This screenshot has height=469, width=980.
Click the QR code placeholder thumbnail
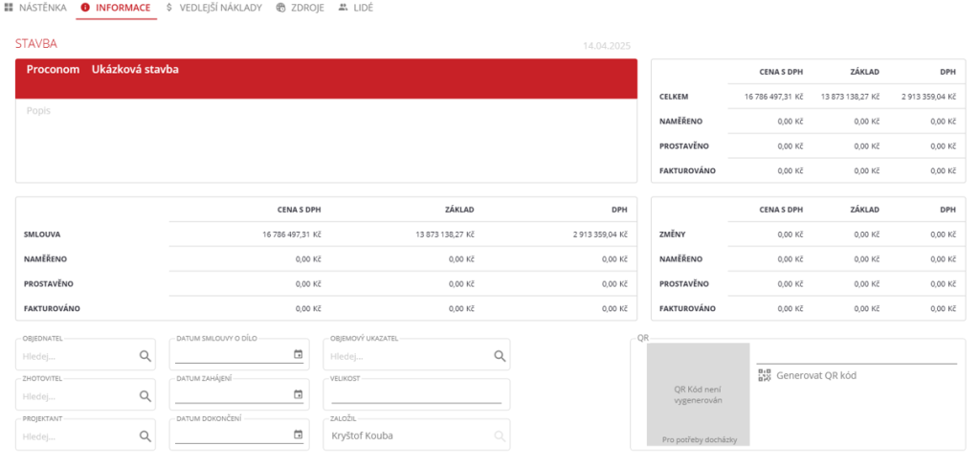point(697,395)
